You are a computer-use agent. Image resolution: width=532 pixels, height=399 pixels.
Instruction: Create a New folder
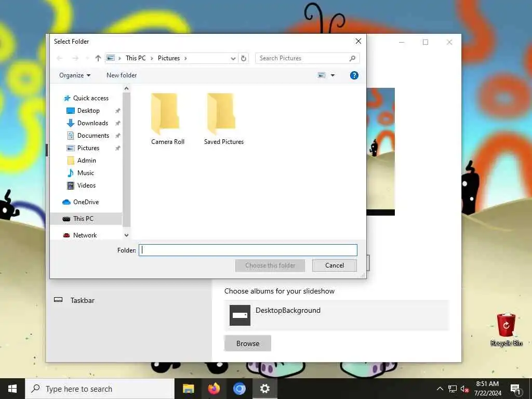[122, 75]
